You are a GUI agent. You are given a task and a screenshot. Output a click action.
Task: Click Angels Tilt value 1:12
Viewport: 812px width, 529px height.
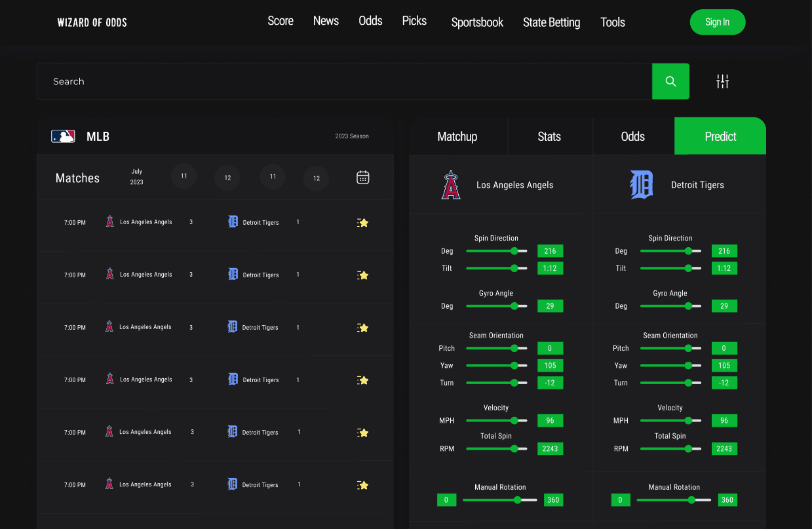550,268
